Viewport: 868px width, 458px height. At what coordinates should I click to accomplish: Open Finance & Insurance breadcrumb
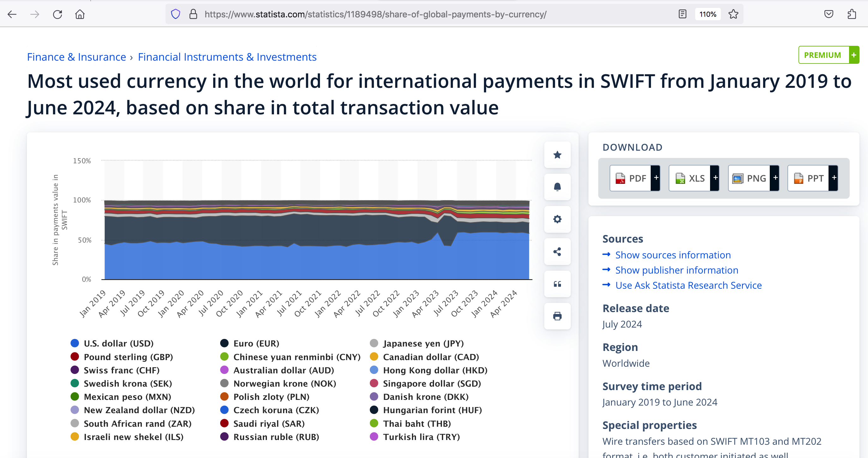click(x=76, y=57)
